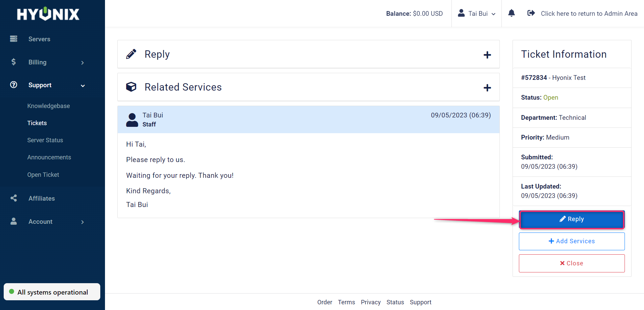The image size is (644, 310).
Task: Open Knowledgebase from Support menu
Action: 49,106
